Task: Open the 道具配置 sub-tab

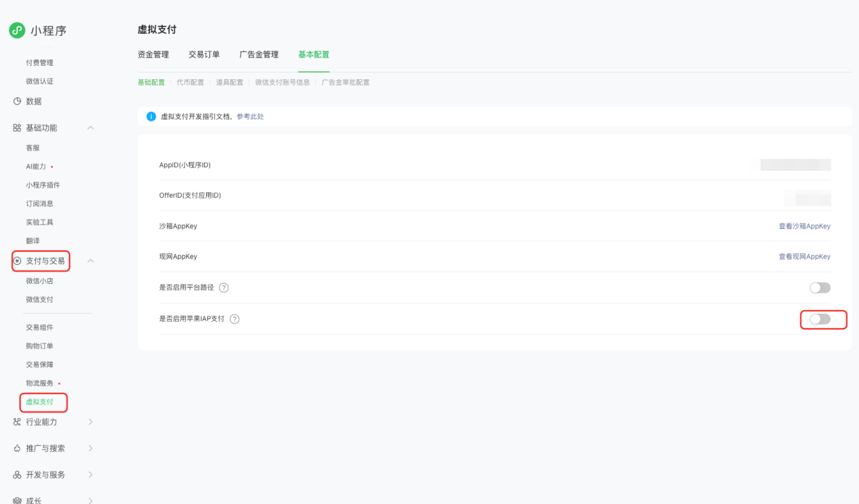Action: pyautogui.click(x=230, y=83)
